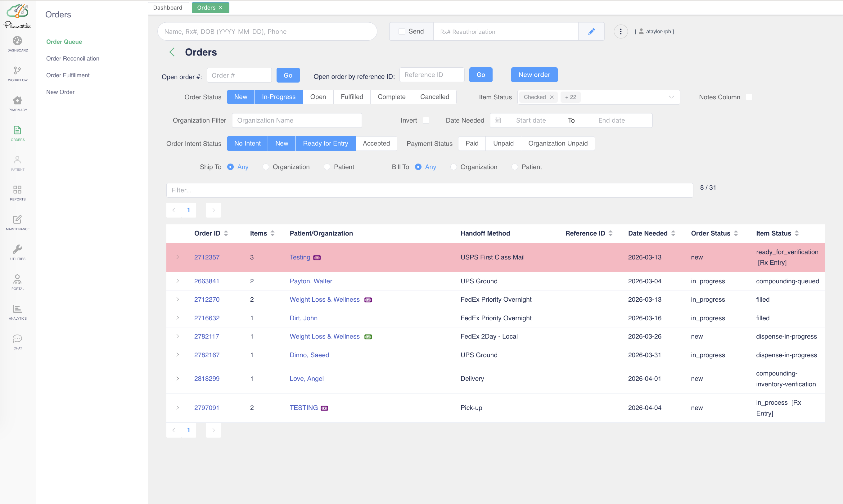Toggle the Unpaid payment status button
This screenshot has height=504, width=843.
pos(503,143)
